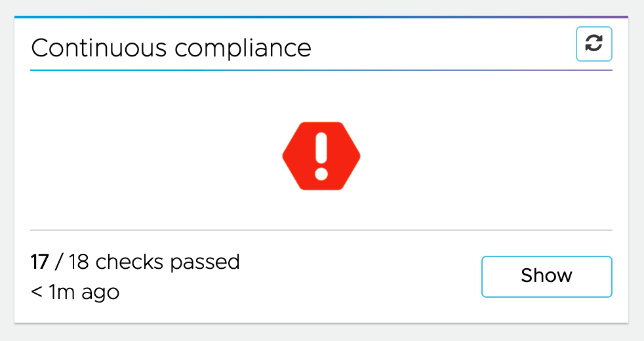The image size is (644, 341).
Task: Select the bold number 17
Action: (x=40, y=262)
